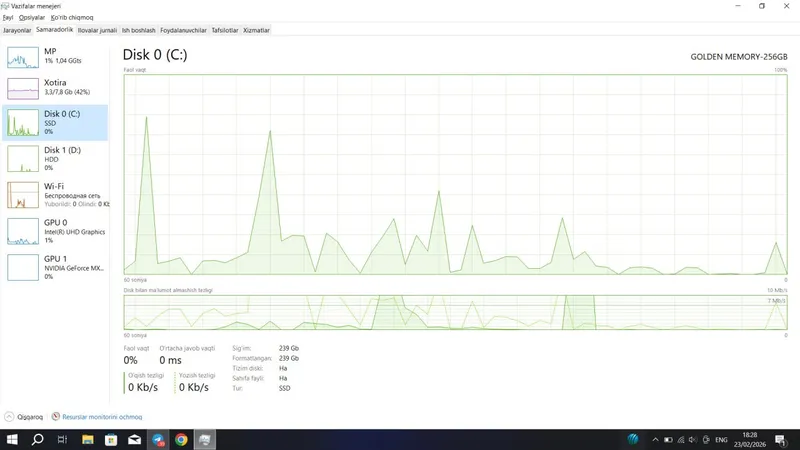The width and height of the screenshot is (800, 450).
Task: Click the Disk 0 (C:) heading
Action: pos(155,55)
